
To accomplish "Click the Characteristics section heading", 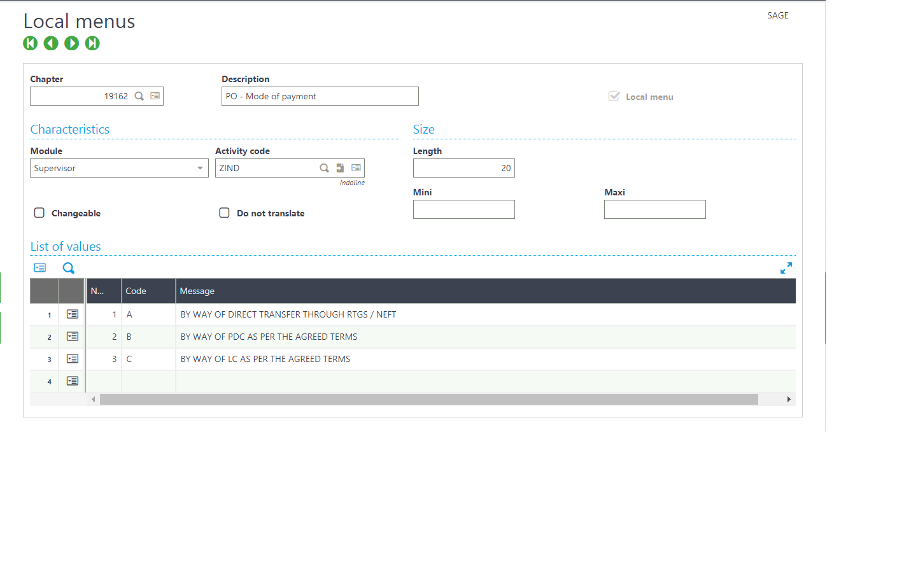I will point(70,129).
